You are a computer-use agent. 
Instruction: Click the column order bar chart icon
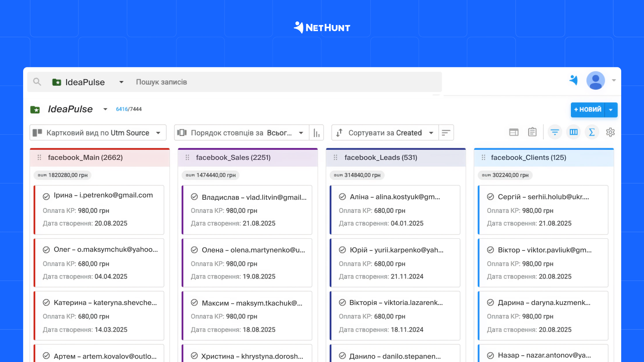316,133
